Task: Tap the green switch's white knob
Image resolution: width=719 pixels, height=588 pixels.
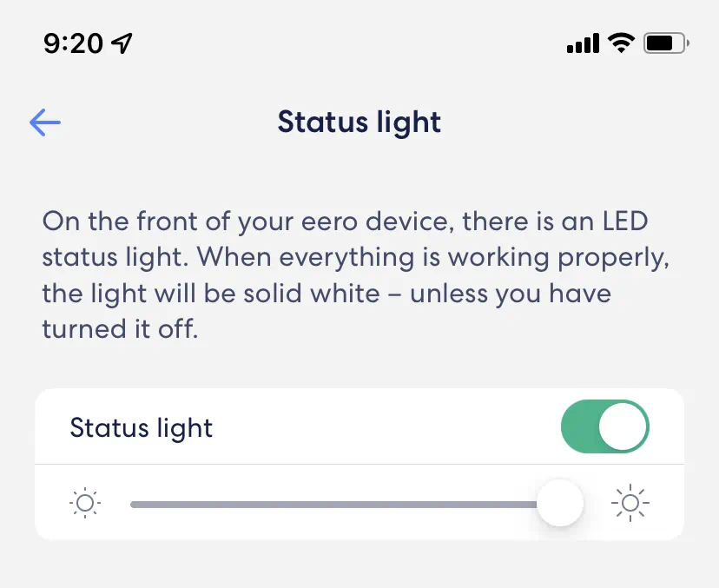Action: click(x=623, y=426)
